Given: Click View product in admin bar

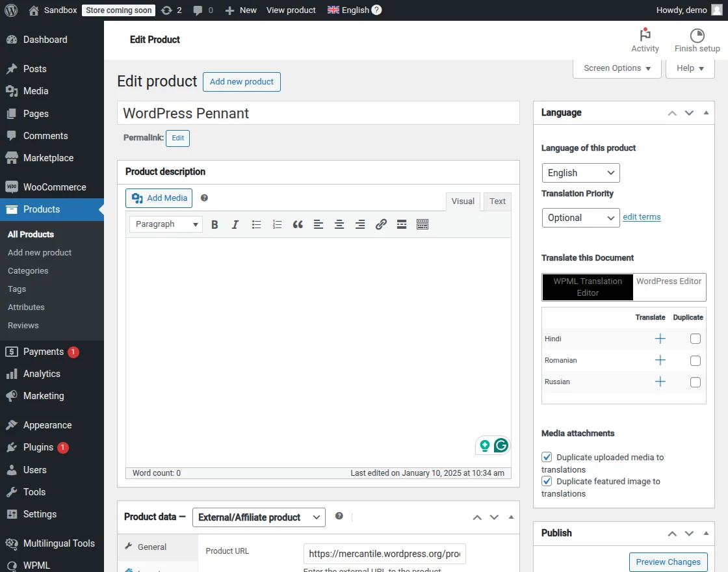Looking at the screenshot, I should coord(291,10).
